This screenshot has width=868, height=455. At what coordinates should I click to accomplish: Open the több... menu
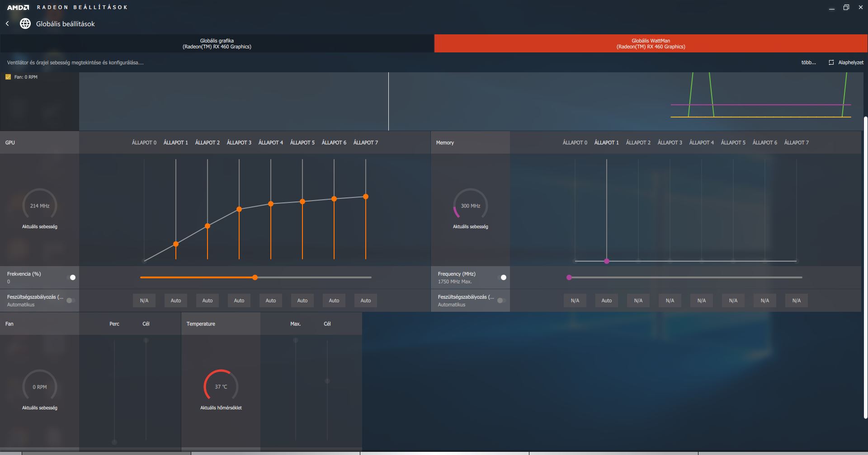[x=808, y=62]
